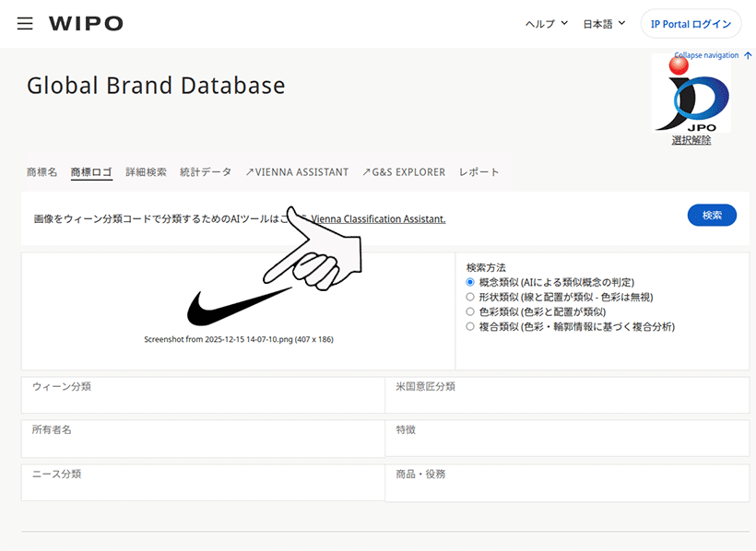The height and width of the screenshot is (551, 756).
Task: Click the Collapse navigation up arrow
Action: click(x=748, y=55)
